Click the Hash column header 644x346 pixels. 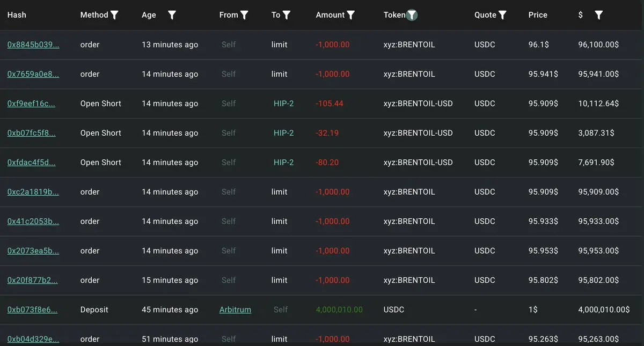(17, 15)
